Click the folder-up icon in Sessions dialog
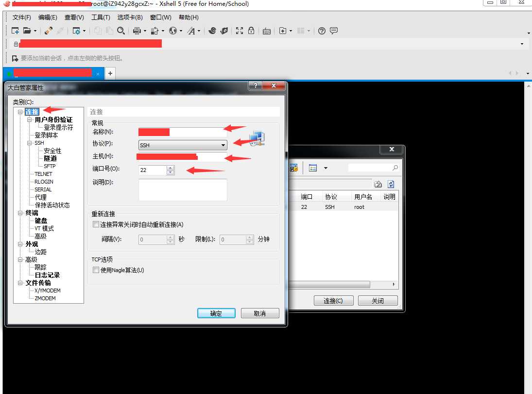This screenshot has width=532, height=394. click(x=378, y=184)
